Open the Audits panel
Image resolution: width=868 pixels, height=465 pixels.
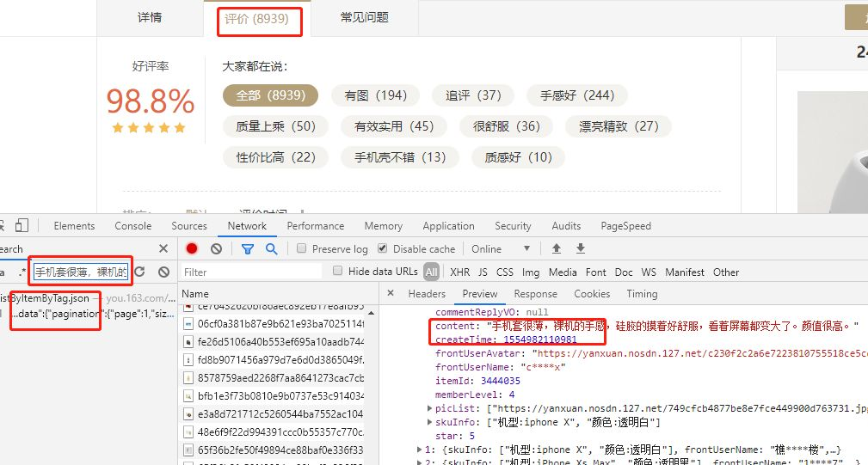(x=566, y=225)
